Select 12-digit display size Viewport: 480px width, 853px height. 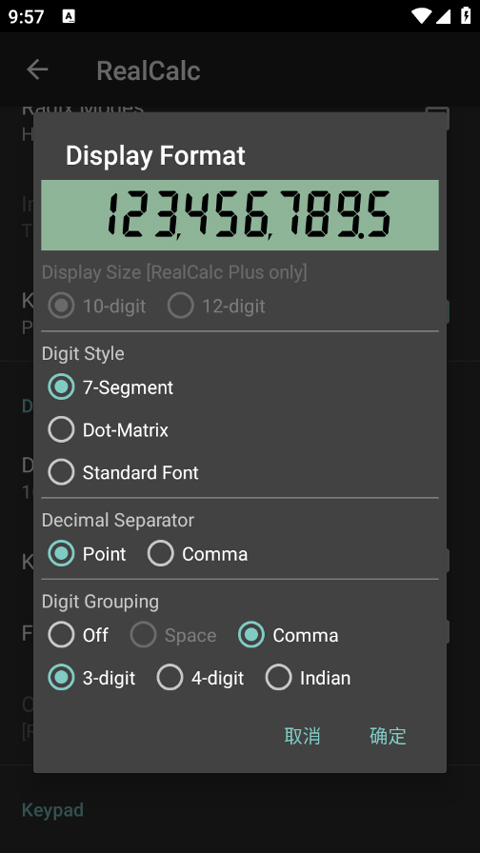point(217,306)
